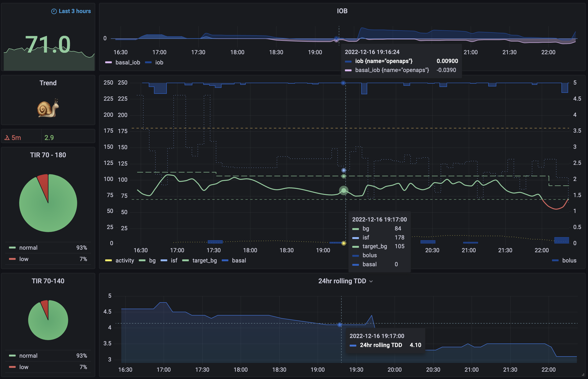The width and height of the screenshot is (588, 379).
Task: Click the Last 3 hours time link
Action: click(75, 11)
